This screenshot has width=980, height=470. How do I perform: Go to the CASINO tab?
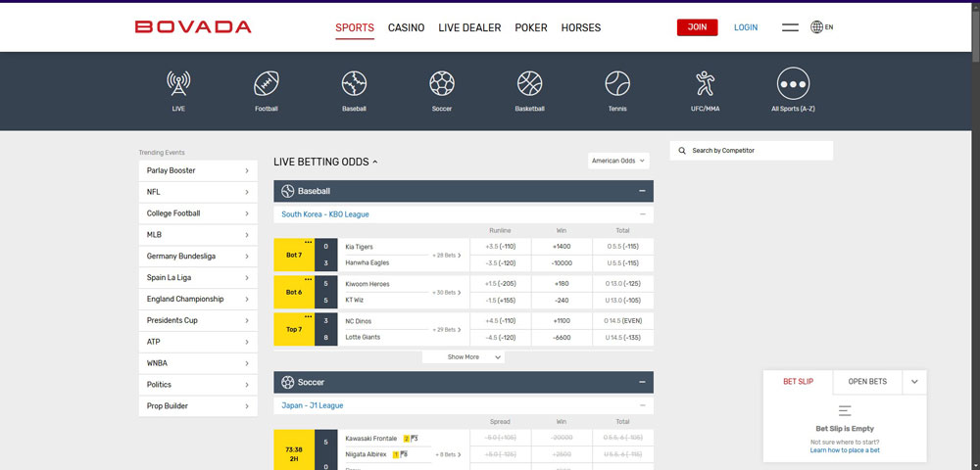407,27
